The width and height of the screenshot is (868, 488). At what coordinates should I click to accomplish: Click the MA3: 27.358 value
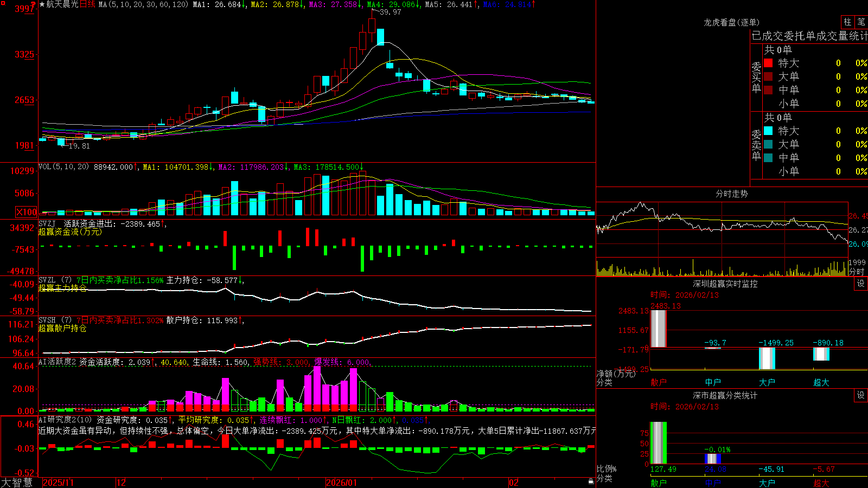pos(335,4)
